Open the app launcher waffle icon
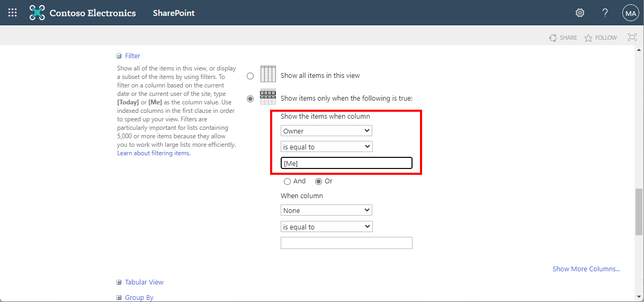644x302 pixels. 13,13
